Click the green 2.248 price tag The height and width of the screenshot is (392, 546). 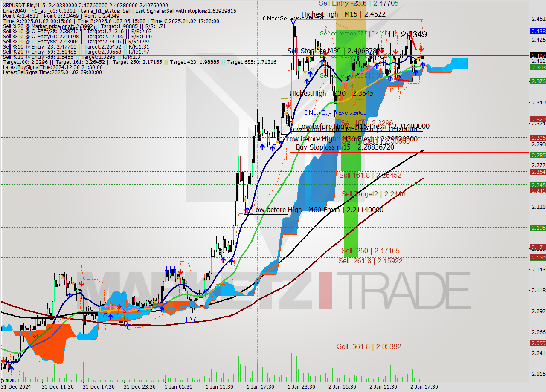pyautogui.click(x=537, y=185)
